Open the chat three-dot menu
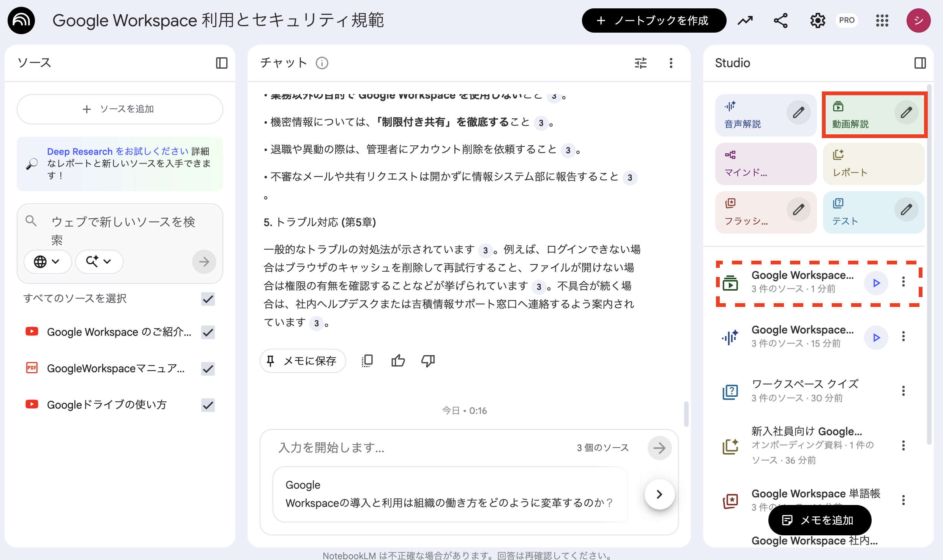The width and height of the screenshot is (943, 560). 671,63
